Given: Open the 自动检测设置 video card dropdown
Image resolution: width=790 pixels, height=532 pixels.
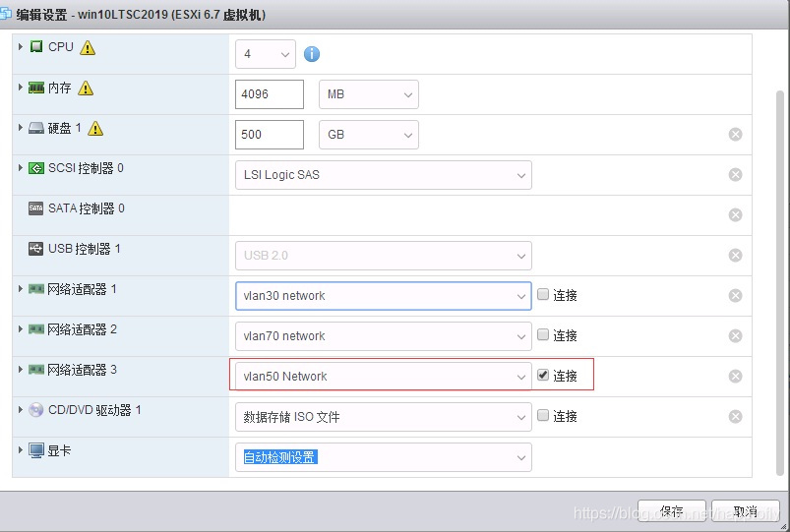Looking at the screenshot, I should (x=384, y=457).
